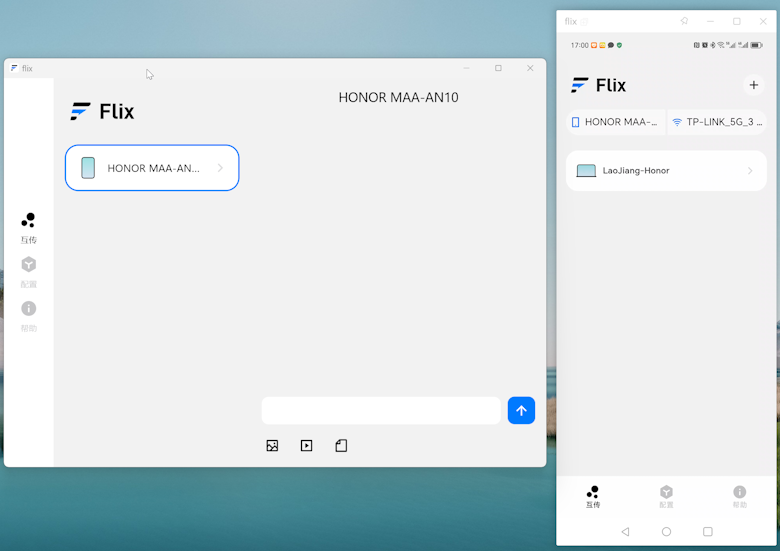This screenshot has width=780, height=551.
Task: Click HONOR MAA-AN10 chat header title
Action: 398,97
